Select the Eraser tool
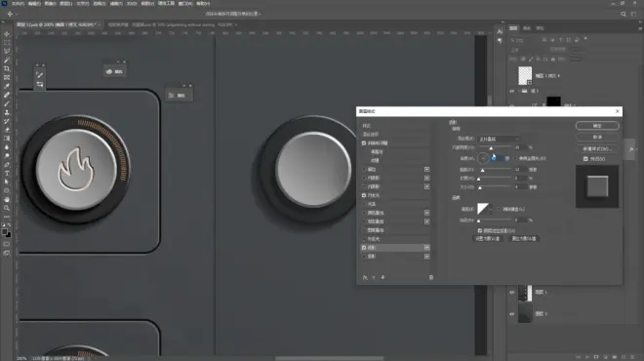 coord(7,130)
